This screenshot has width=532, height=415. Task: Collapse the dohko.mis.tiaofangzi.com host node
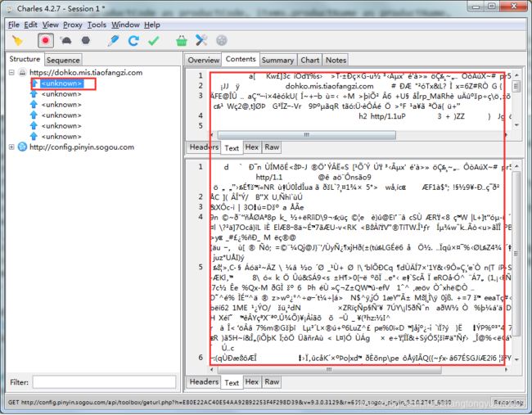pos(11,72)
